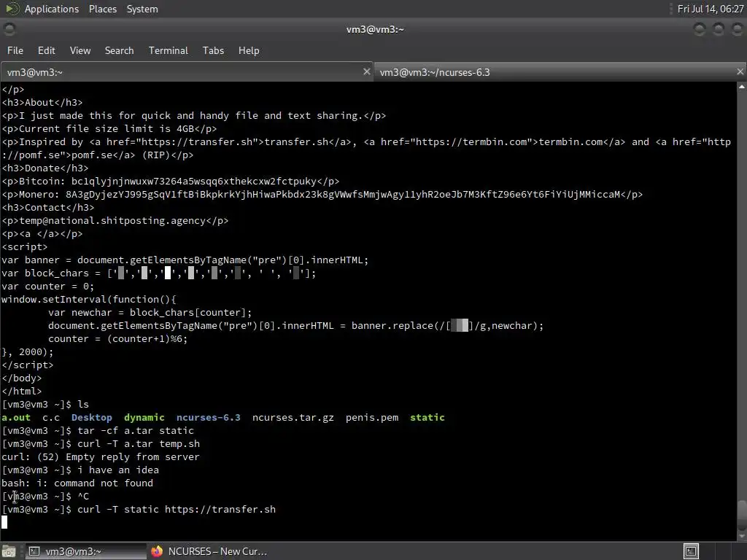Image resolution: width=747 pixels, height=560 pixels.
Task: Click the 'ncurses-6.3' directory in ls output
Action: [208, 418]
